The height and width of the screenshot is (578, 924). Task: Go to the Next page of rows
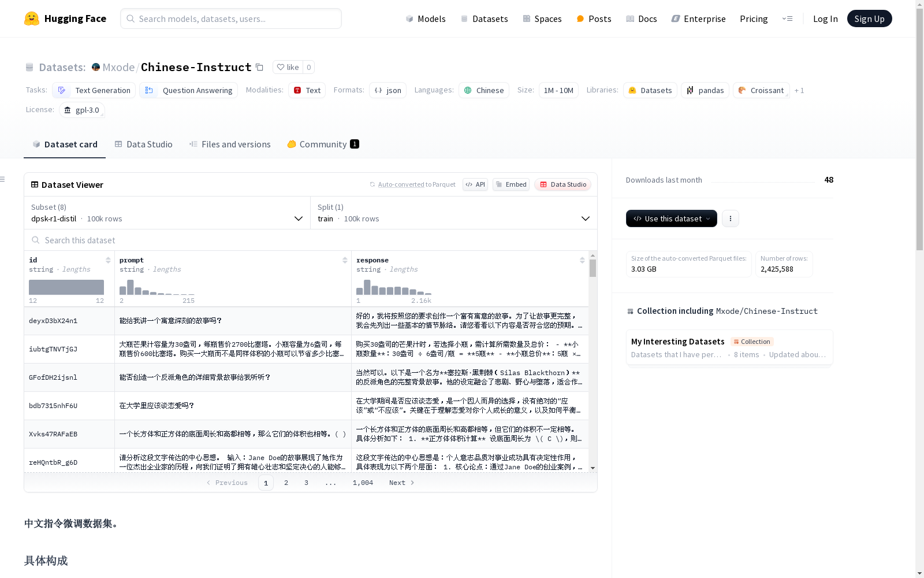click(402, 483)
